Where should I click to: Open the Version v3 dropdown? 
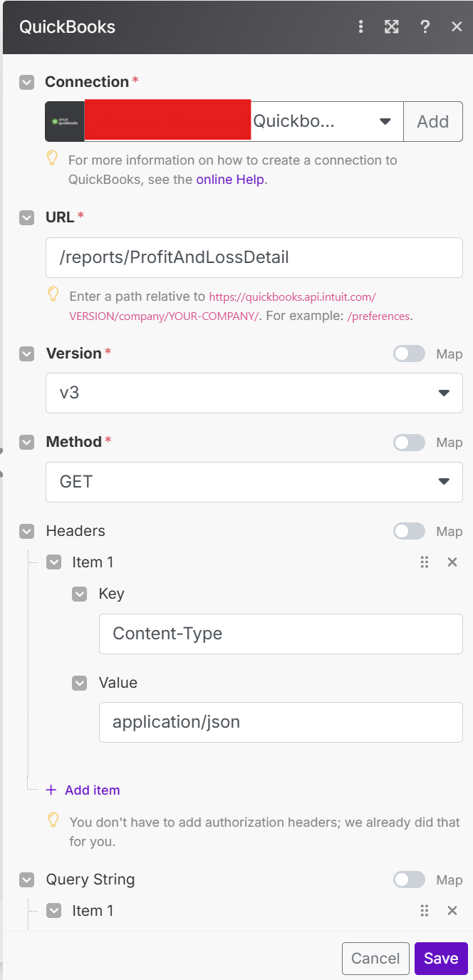coord(254,393)
